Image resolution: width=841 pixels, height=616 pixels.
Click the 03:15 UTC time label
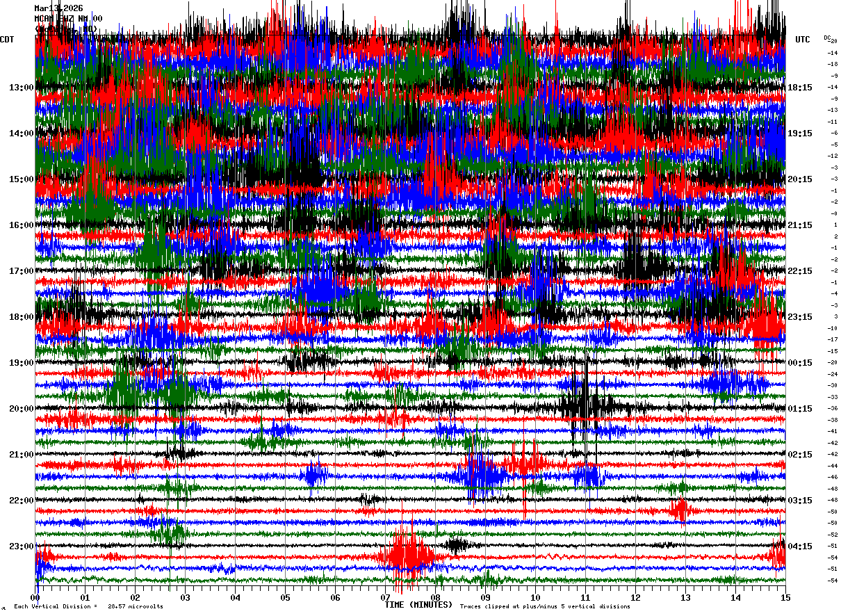(x=800, y=501)
